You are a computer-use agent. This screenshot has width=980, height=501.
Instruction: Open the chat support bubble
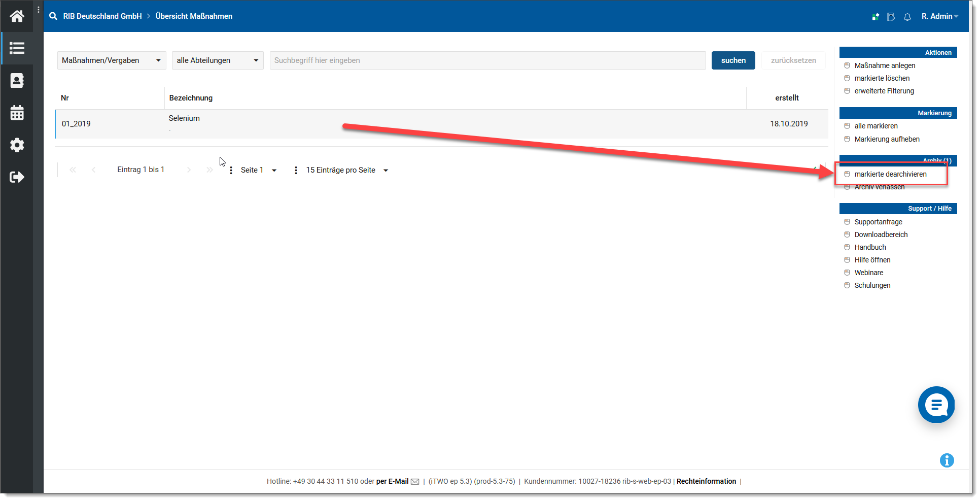click(936, 405)
